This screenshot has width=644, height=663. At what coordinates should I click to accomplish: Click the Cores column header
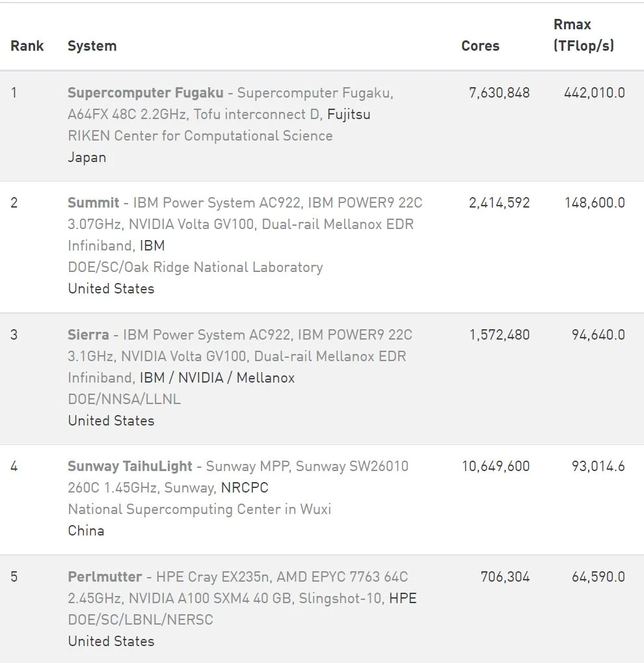pyautogui.click(x=481, y=46)
